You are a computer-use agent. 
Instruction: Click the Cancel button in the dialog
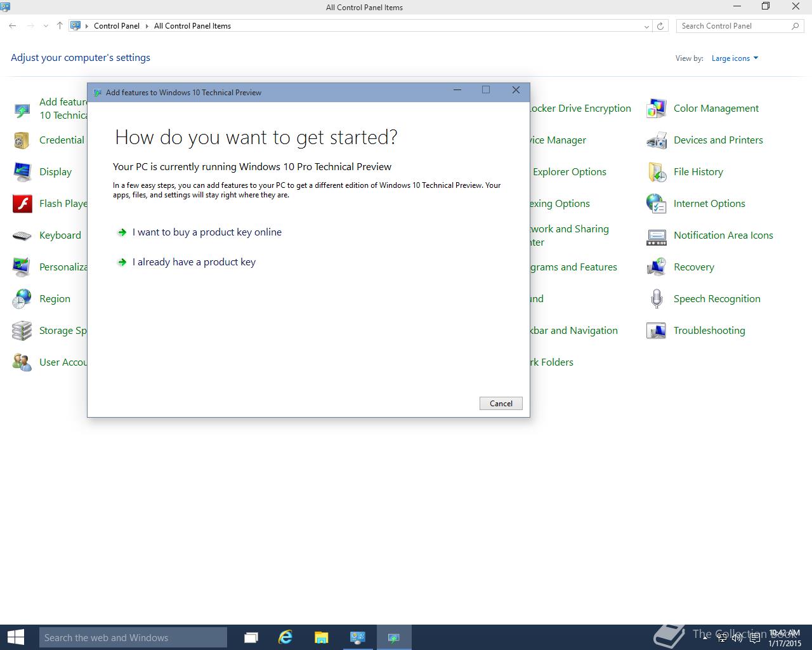point(501,404)
